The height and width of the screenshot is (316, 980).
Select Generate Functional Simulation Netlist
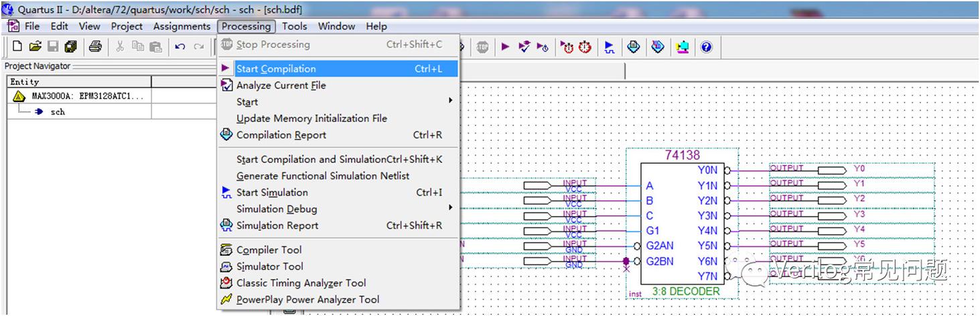[338, 176]
